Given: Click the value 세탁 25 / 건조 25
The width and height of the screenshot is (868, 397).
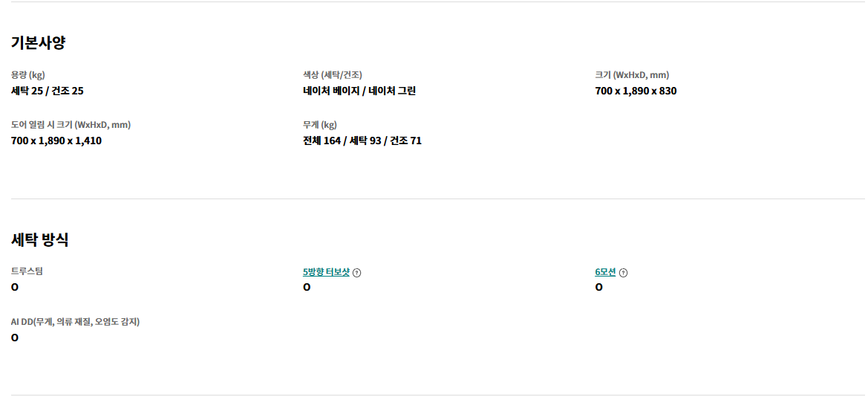Looking at the screenshot, I should click(48, 91).
